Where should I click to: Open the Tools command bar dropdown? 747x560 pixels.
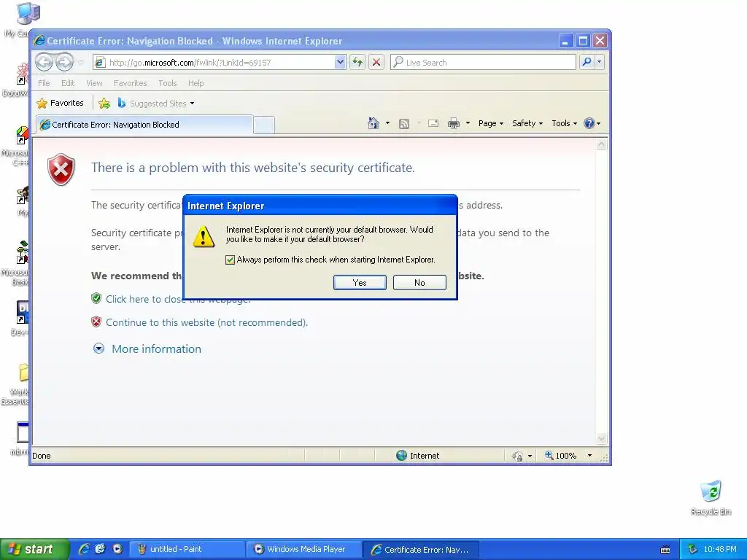coord(564,123)
